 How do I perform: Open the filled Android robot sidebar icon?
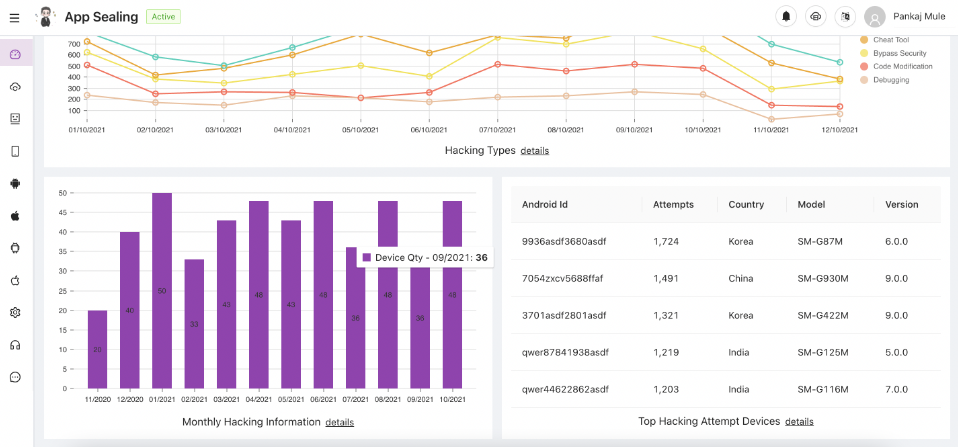point(15,183)
